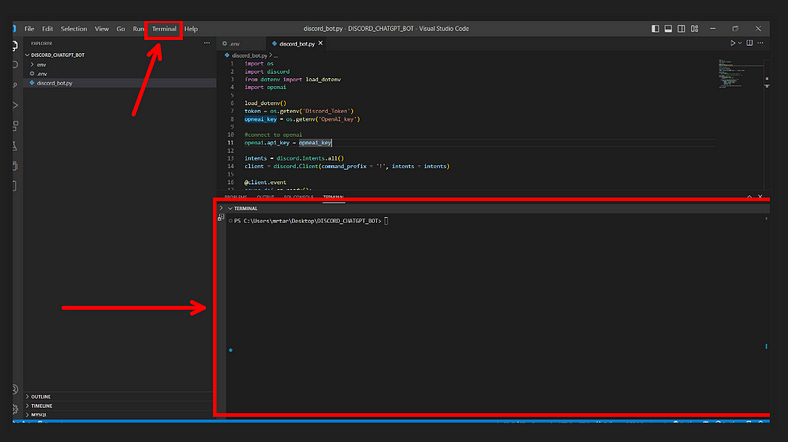Click line 10 '#connect to openai' comment
Image resolution: width=788 pixels, height=442 pixels.
coord(273,135)
